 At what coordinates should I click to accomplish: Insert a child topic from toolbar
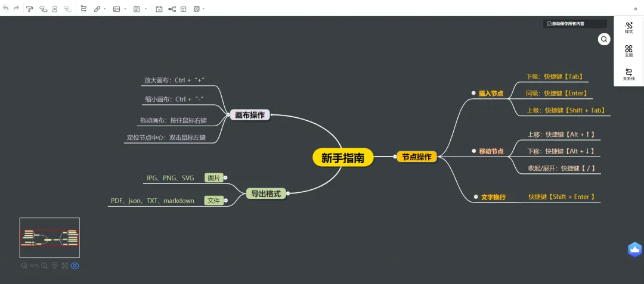43,8
